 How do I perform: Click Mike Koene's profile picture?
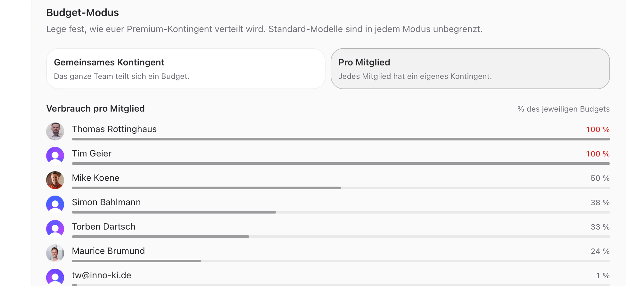(x=55, y=180)
